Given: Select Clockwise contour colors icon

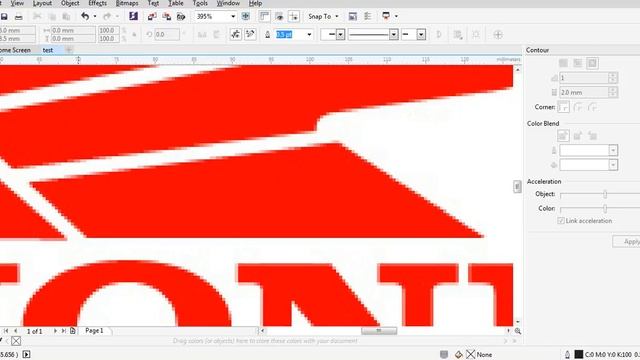Looking at the screenshot, I should [578, 136].
